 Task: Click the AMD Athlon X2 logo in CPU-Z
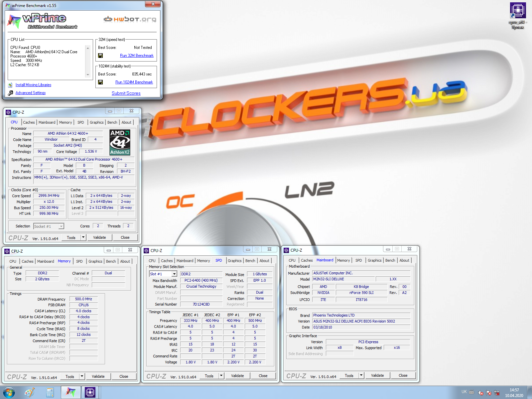(120, 142)
